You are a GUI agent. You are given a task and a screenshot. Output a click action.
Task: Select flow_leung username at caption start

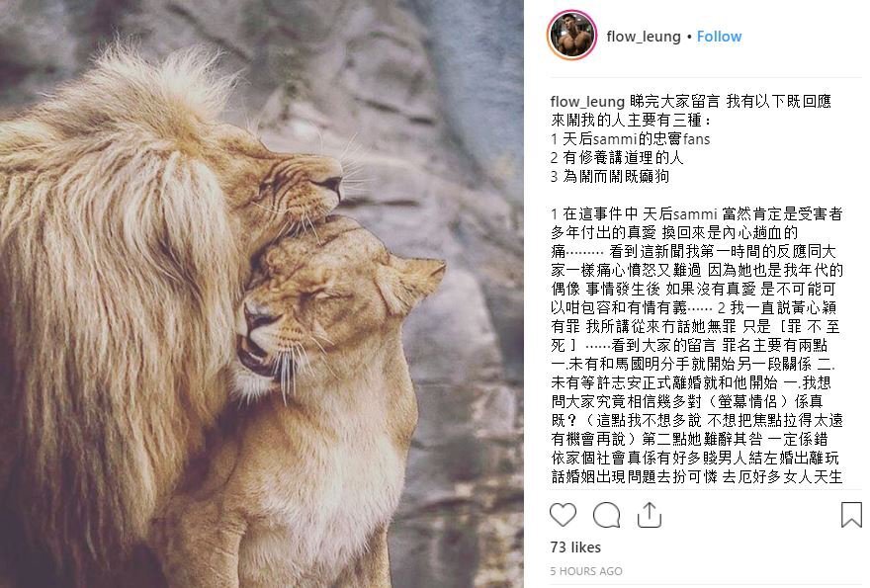pyautogui.click(x=587, y=102)
